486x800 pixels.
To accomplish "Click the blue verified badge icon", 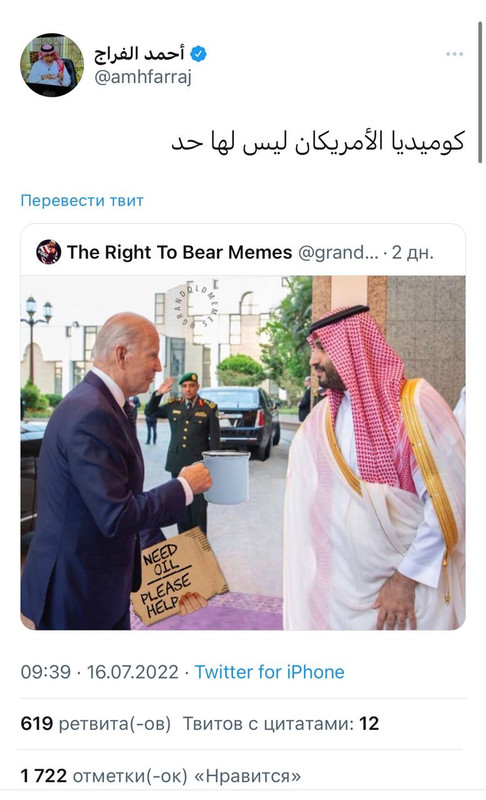I will [198, 54].
